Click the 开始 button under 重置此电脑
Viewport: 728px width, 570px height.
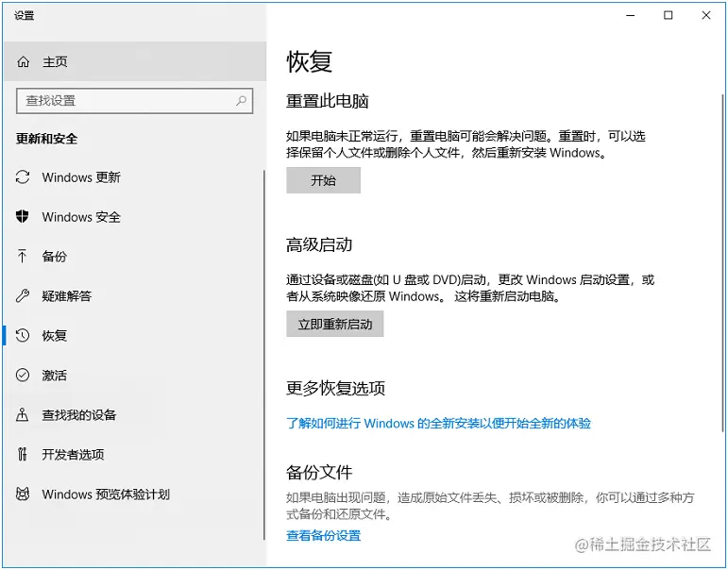point(323,180)
